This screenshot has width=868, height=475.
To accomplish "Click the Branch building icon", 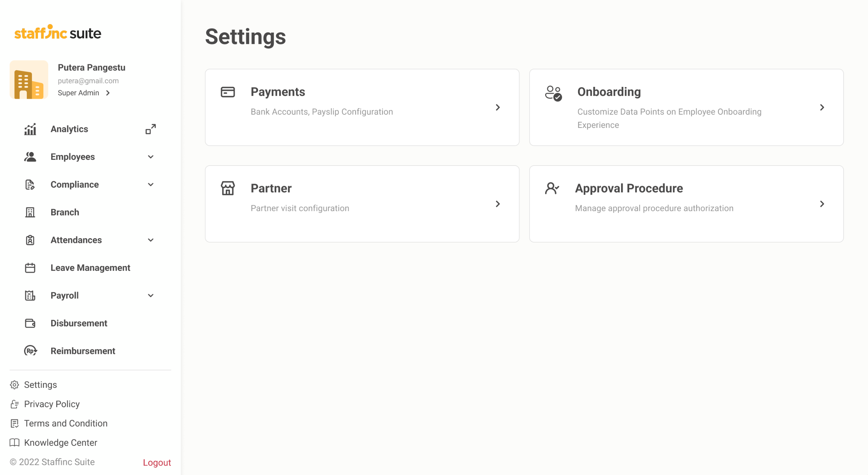I will click(30, 212).
